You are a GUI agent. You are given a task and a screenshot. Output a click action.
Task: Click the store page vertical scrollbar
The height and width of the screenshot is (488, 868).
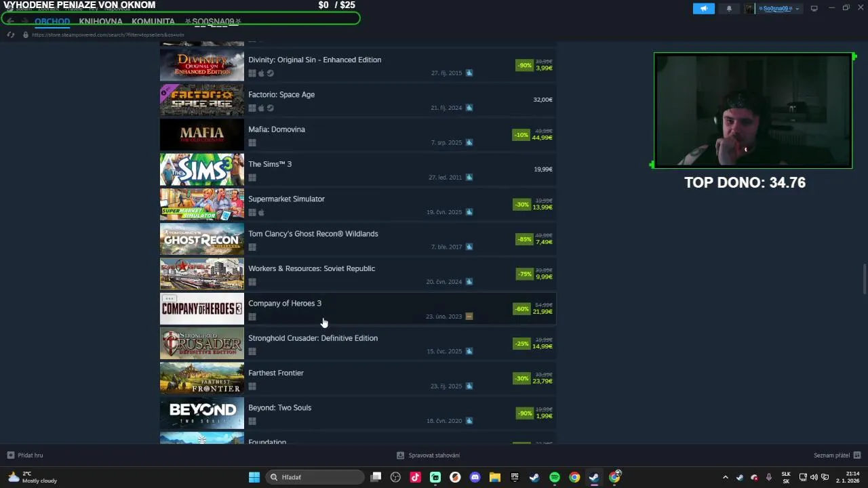coord(864,279)
